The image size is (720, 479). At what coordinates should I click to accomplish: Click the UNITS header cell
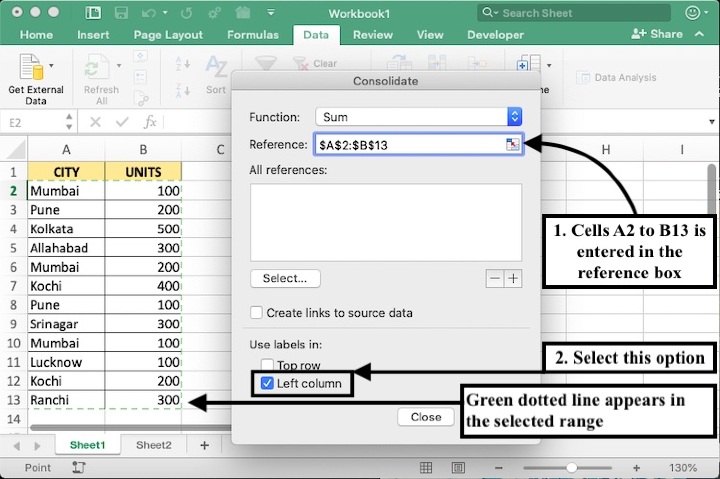(143, 172)
